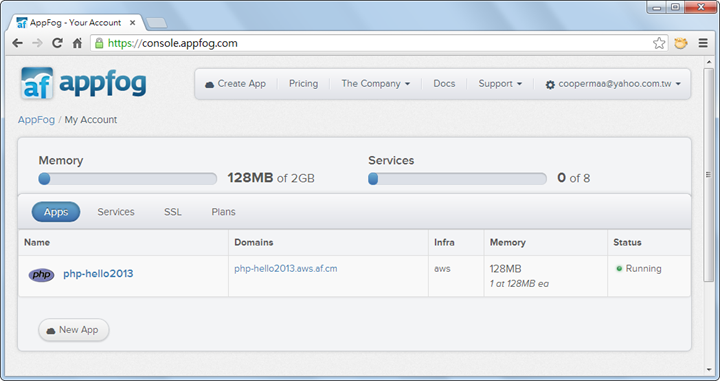
Task: Expand The Company dropdown menu
Action: 376,84
